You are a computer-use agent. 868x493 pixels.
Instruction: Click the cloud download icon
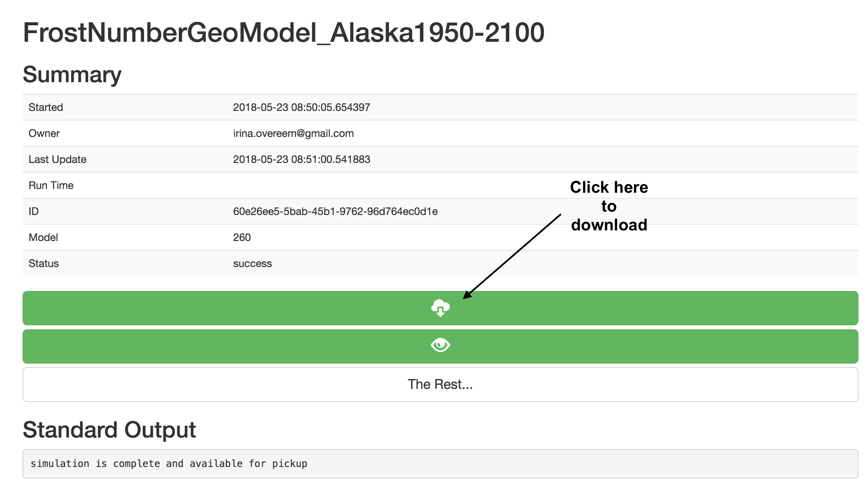(440, 308)
